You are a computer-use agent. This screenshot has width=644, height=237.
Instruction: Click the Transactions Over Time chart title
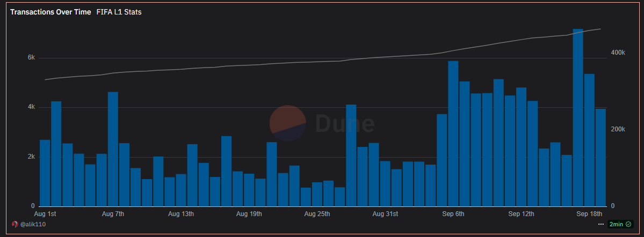(50, 12)
